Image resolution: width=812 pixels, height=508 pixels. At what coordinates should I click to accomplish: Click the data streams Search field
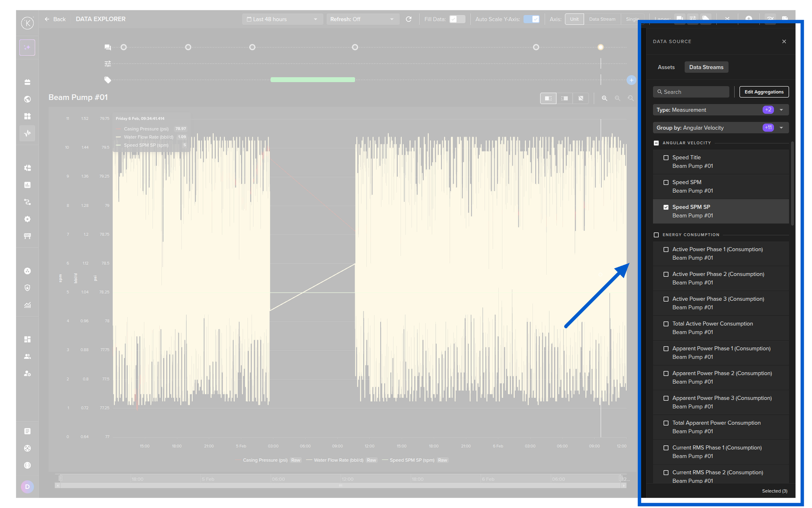click(691, 92)
